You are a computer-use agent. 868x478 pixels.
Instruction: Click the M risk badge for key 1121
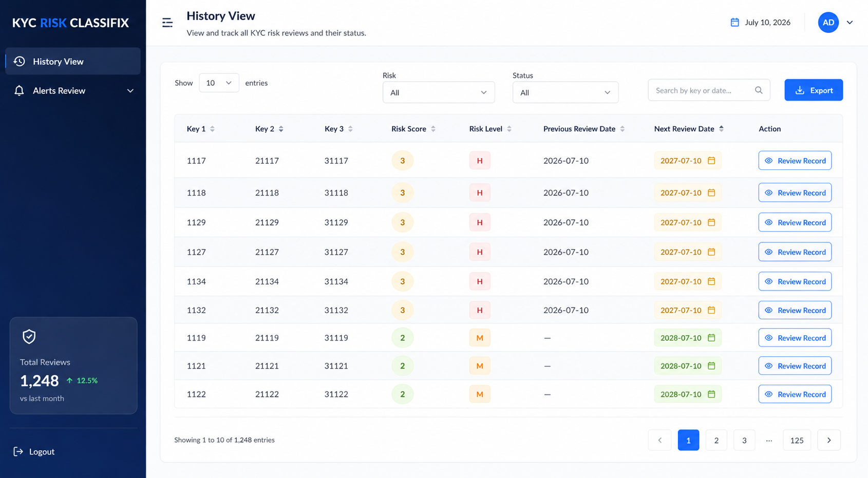click(480, 366)
